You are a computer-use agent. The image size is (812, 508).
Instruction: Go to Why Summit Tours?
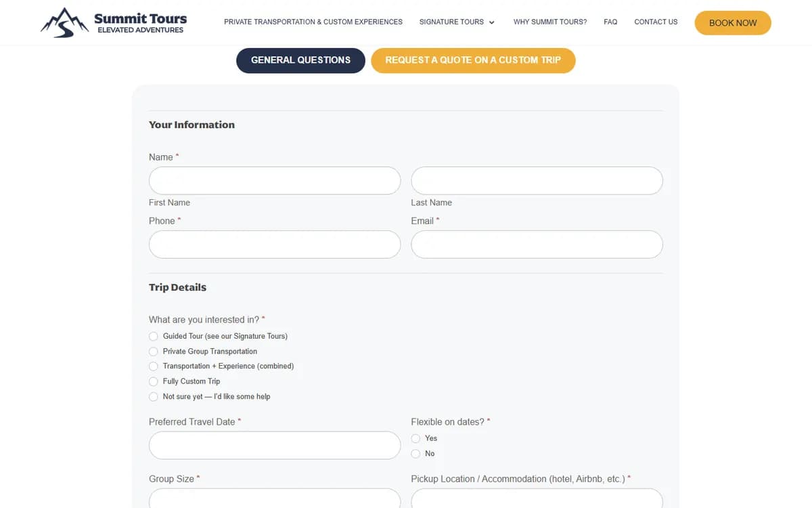point(550,22)
